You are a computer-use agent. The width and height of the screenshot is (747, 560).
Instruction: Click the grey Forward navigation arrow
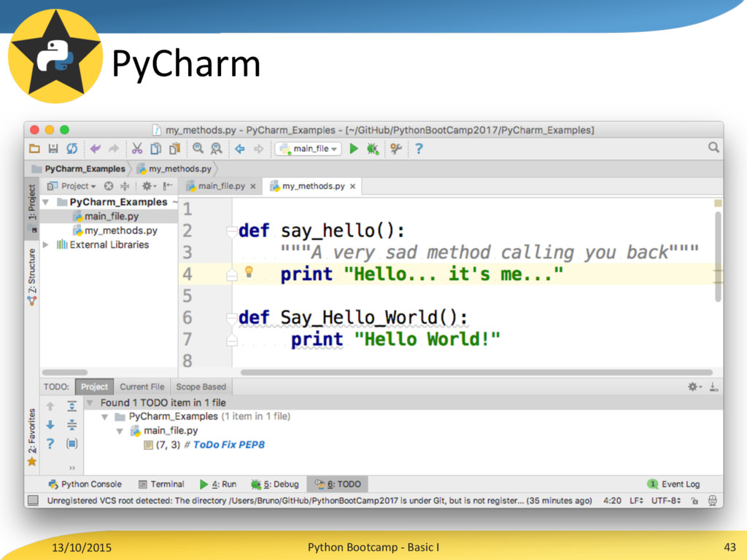coord(258,149)
